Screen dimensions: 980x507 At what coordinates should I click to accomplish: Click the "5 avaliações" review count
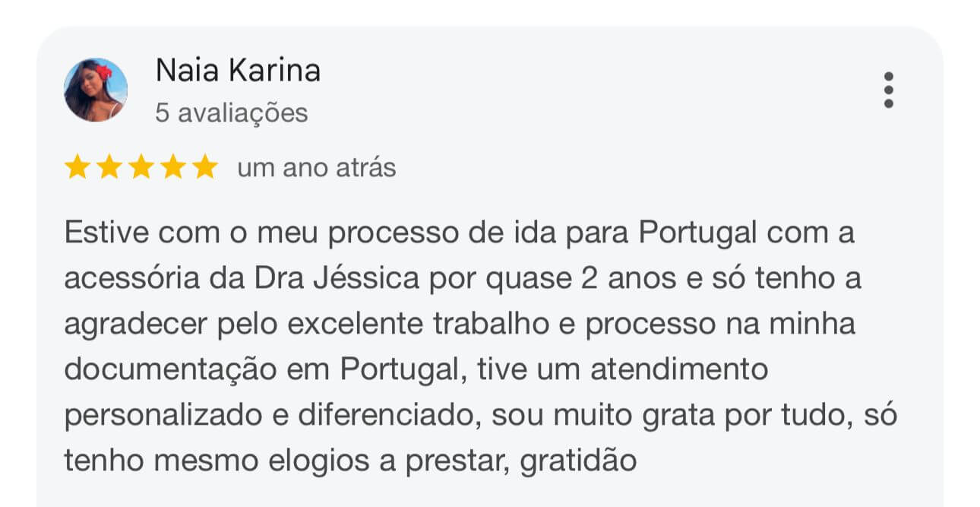(232, 113)
